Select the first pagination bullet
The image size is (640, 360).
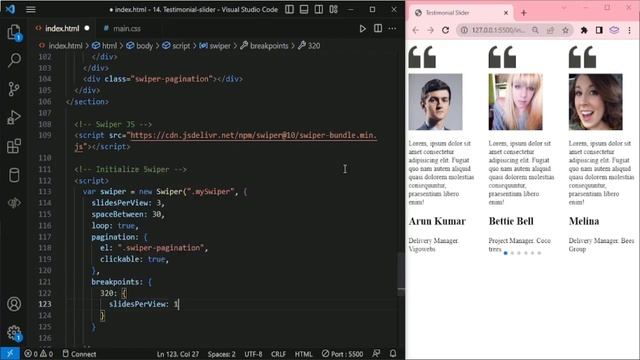pos(506,253)
